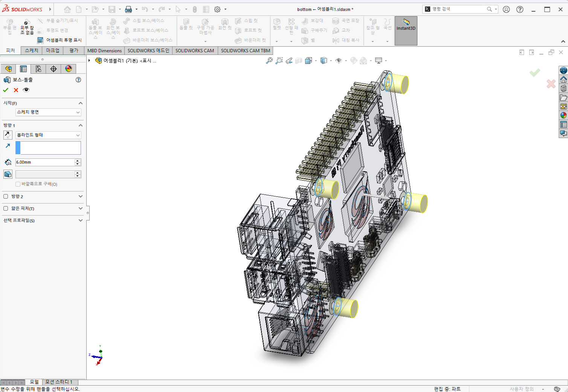Open the MBD Dimensions tab
Image resolution: width=568 pixels, height=392 pixels.
tap(104, 50)
